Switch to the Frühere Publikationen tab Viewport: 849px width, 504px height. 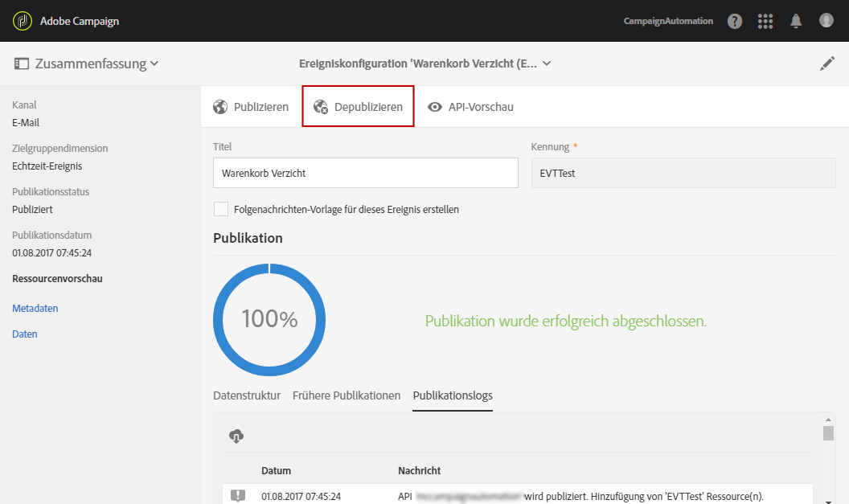(347, 395)
